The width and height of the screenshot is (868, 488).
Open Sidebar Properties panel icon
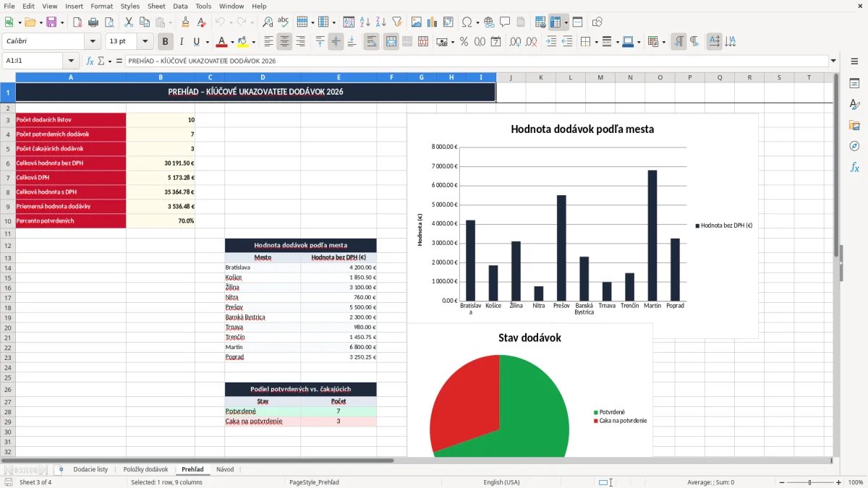click(854, 84)
